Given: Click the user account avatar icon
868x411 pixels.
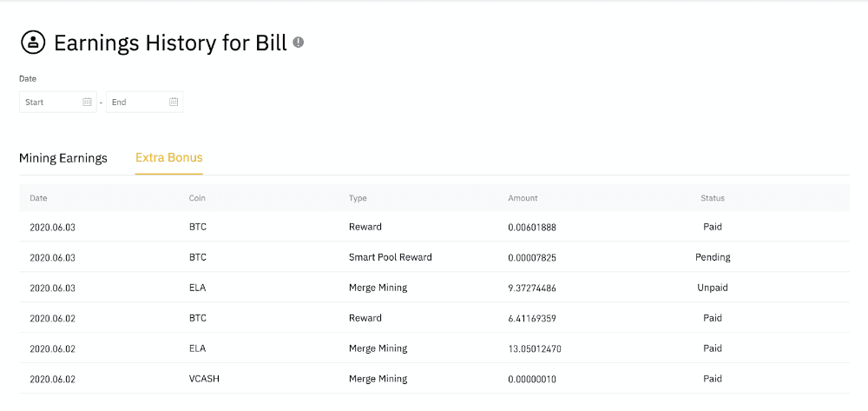Looking at the screenshot, I should pos(33,42).
